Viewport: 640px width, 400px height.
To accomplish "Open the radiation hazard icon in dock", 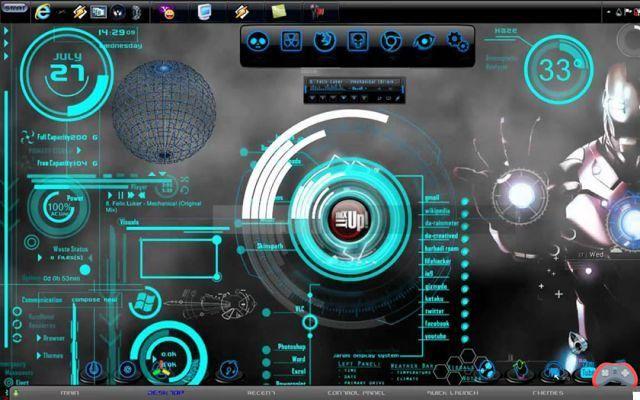I will click(x=291, y=41).
